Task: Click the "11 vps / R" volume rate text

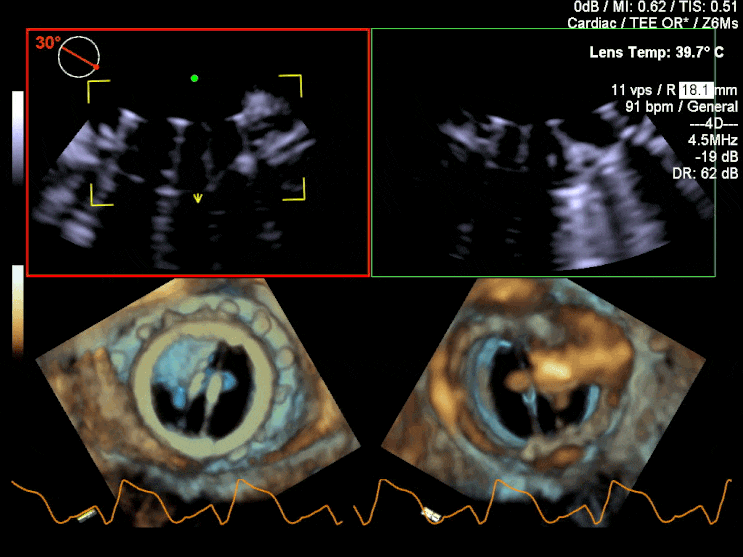Action: [643, 90]
